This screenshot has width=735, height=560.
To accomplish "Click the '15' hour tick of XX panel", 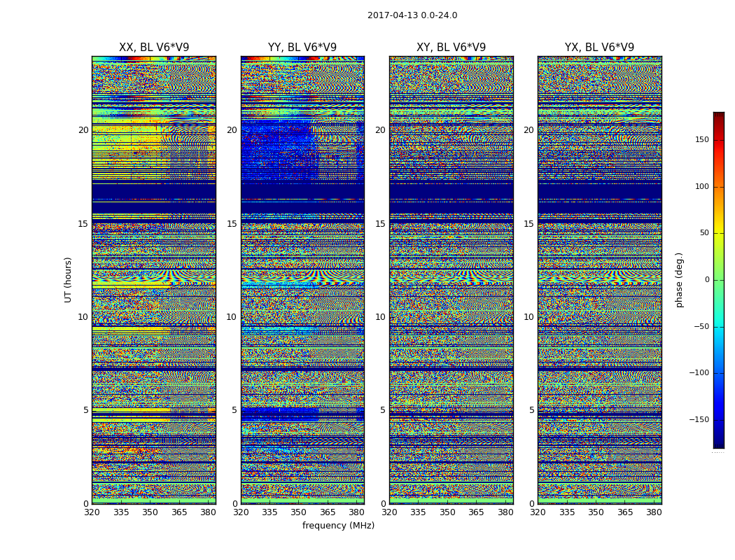I will click(x=83, y=224).
